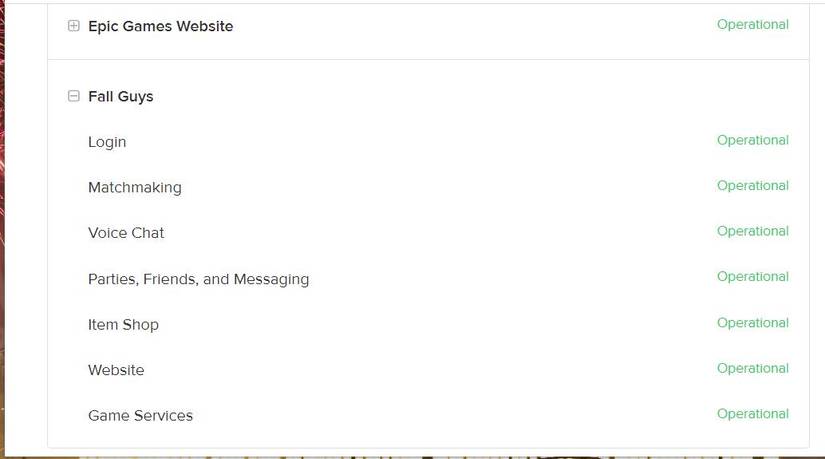Click Operational status for Epic Games Website

(x=752, y=24)
